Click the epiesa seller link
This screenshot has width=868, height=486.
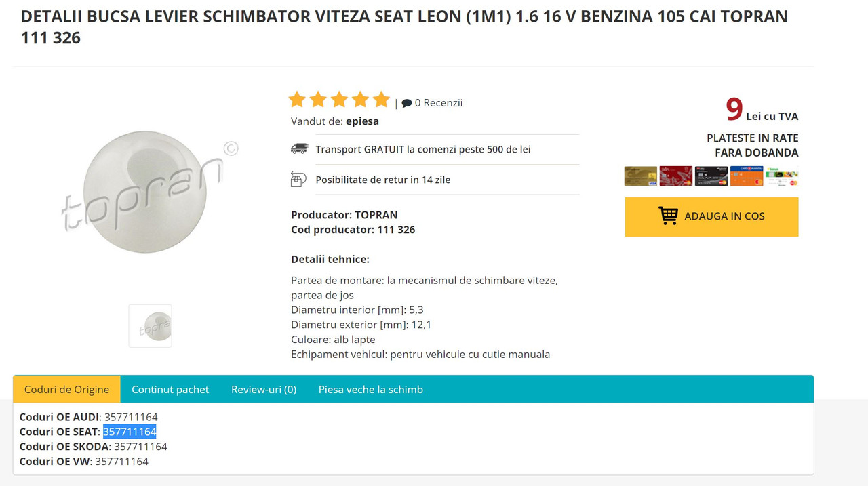pos(362,121)
